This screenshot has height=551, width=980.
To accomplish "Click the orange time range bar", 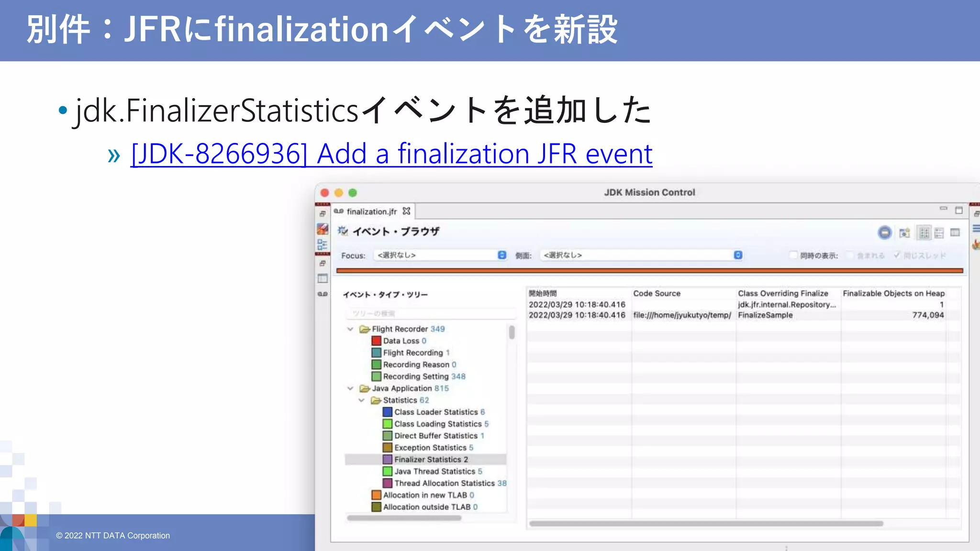I will pyautogui.click(x=649, y=271).
